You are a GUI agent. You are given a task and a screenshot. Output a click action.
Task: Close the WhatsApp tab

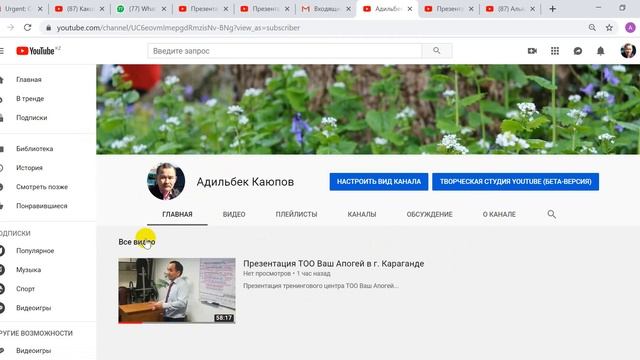(164, 9)
